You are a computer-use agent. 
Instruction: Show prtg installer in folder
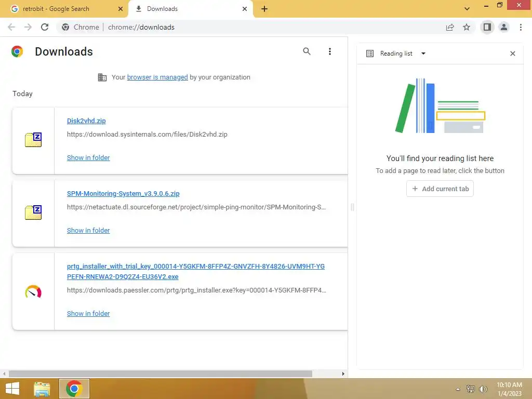[x=88, y=313]
